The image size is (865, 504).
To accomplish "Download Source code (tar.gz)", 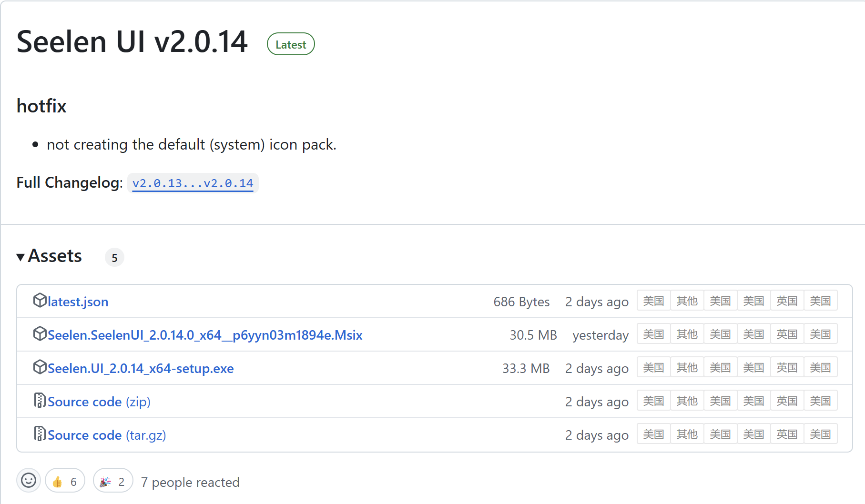I will 107,435.
